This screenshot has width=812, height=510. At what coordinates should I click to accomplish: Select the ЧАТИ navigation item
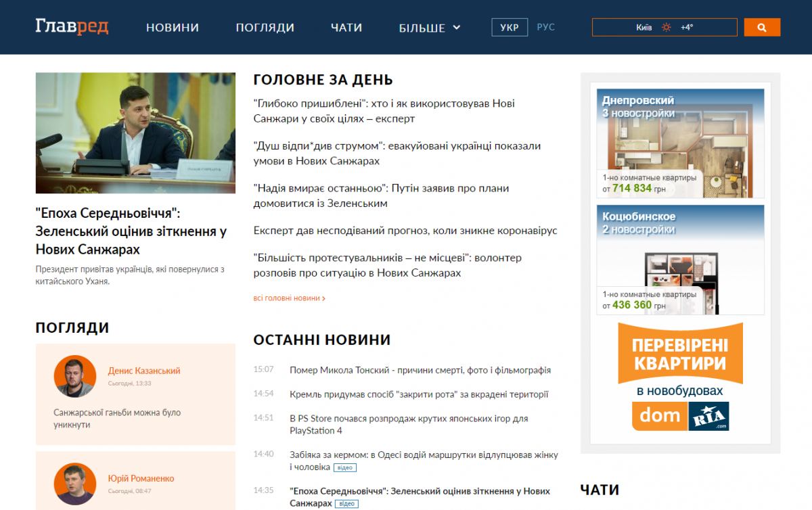point(346,28)
